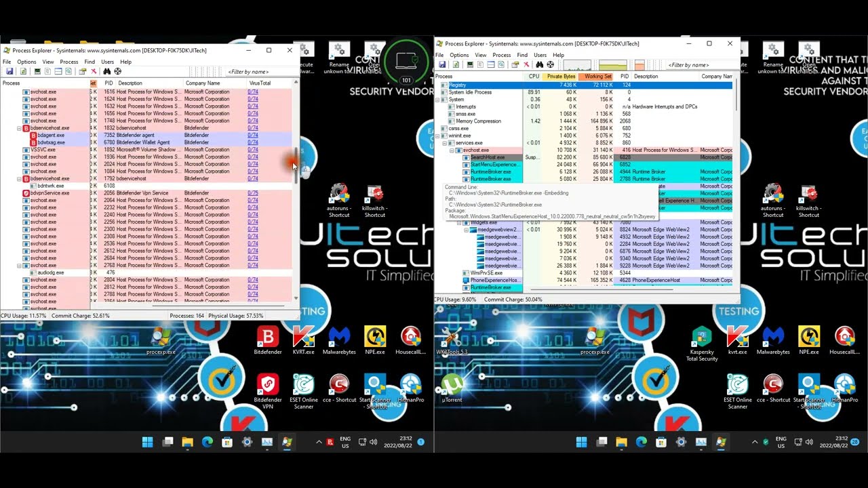
Task: Collapse bdservicehost.exe PID 1792 tree node
Action: [x=20, y=179]
